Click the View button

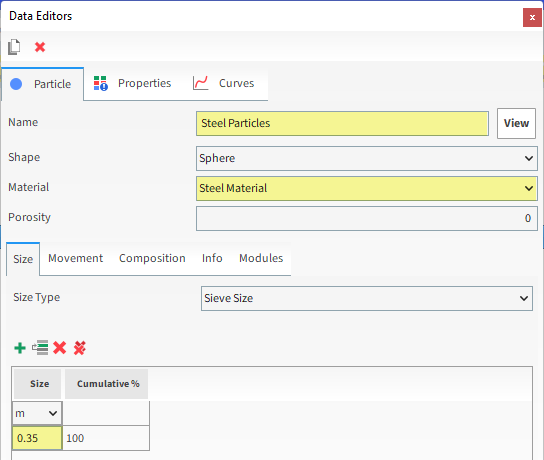tap(516, 123)
